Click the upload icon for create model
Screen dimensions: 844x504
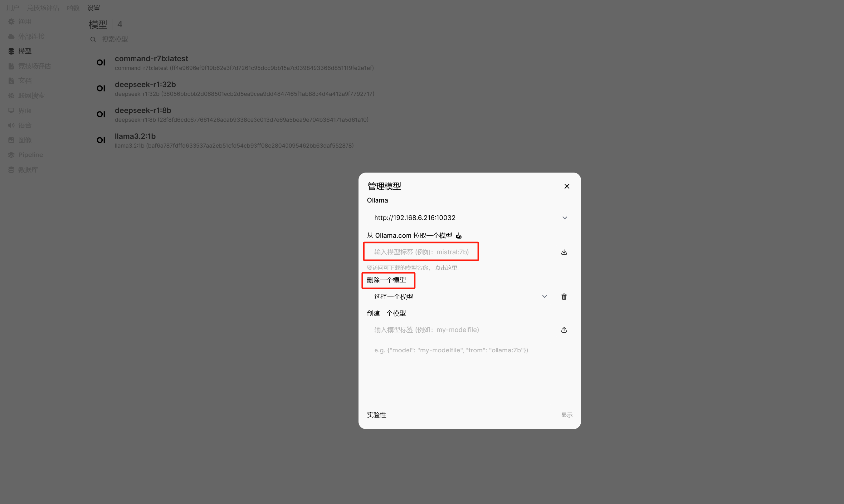coord(564,330)
